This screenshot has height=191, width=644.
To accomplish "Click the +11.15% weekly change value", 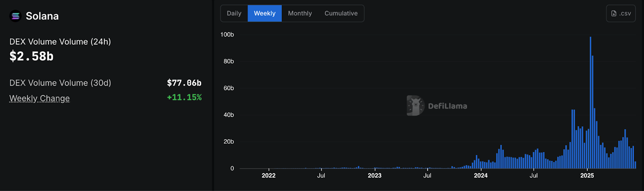I will click(x=184, y=97).
